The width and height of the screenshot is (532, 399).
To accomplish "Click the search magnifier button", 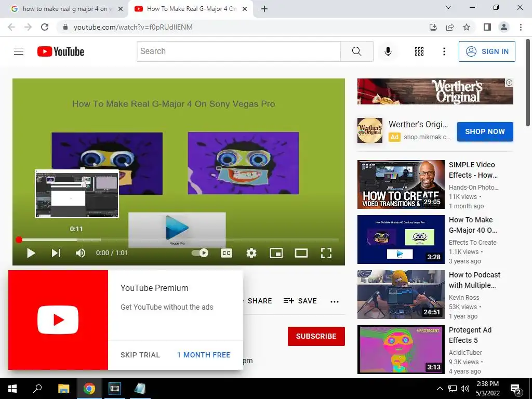I will click(356, 51).
